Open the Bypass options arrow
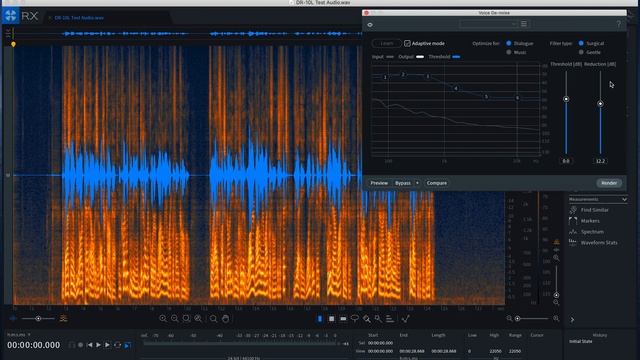Screen dimensions: 640x360 click(417, 183)
